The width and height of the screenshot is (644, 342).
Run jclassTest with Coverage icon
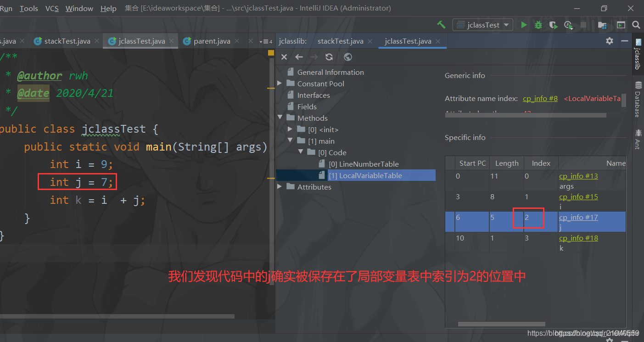click(553, 25)
